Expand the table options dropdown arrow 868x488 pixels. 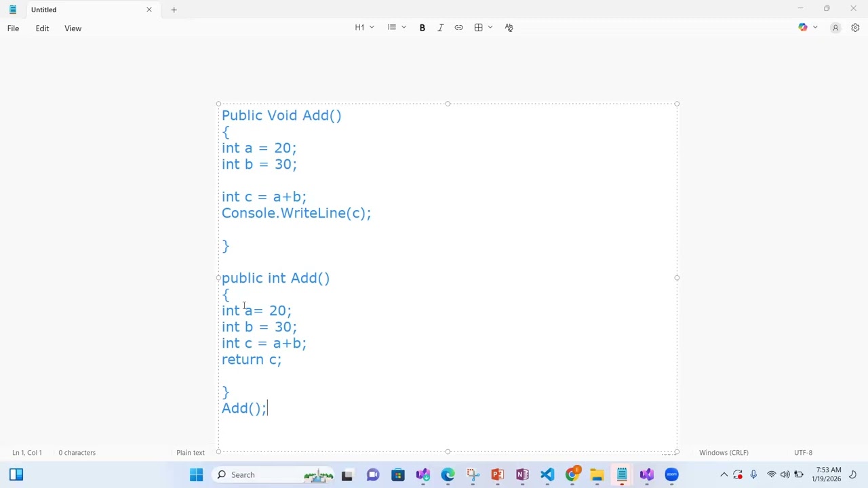[490, 28]
